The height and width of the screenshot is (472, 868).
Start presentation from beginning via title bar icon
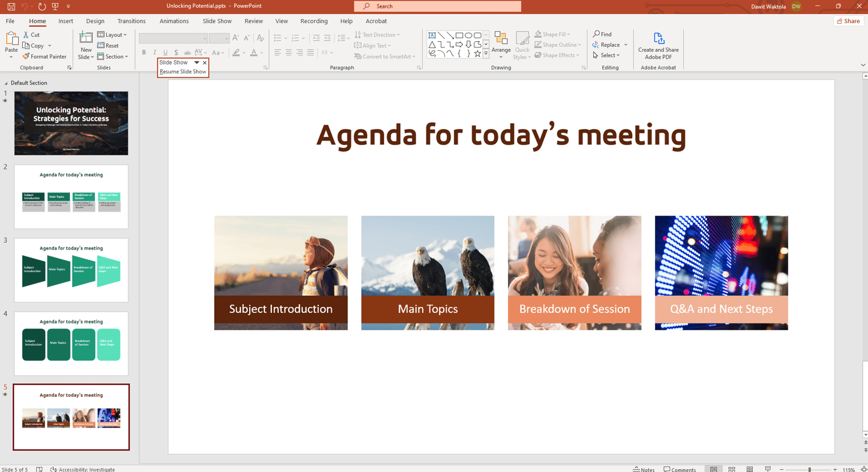55,6
